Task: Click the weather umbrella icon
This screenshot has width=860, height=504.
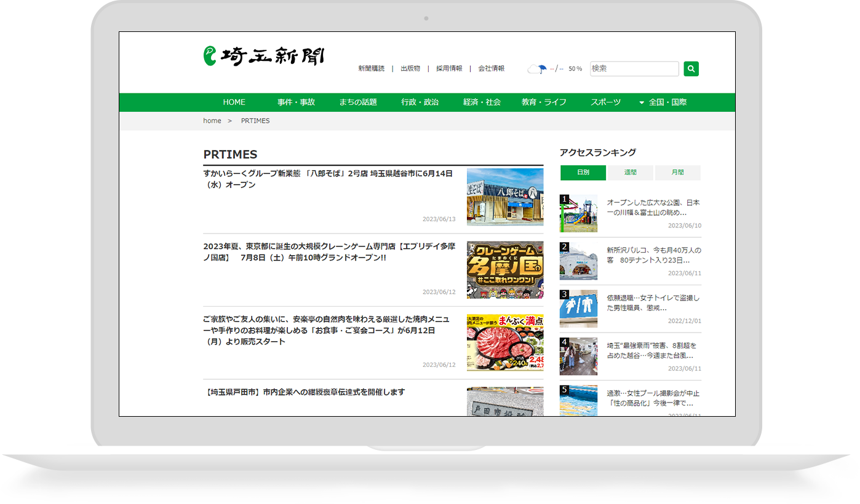Action: [537, 69]
